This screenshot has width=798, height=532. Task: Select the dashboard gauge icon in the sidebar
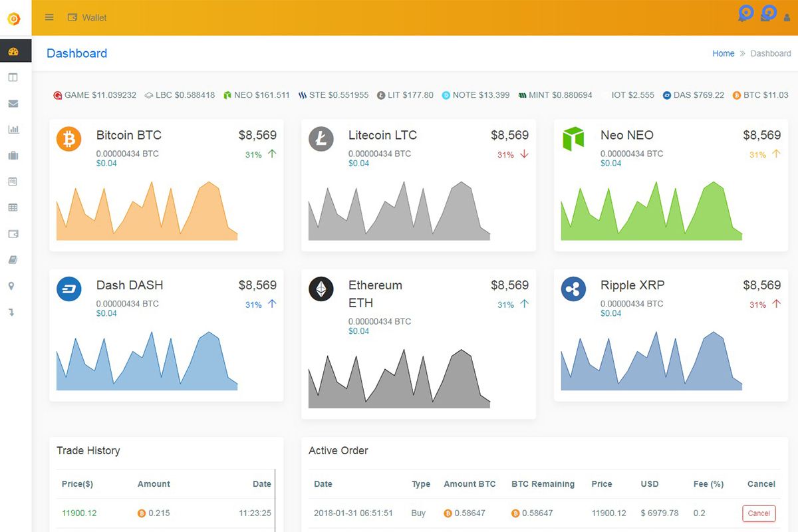coord(13,51)
